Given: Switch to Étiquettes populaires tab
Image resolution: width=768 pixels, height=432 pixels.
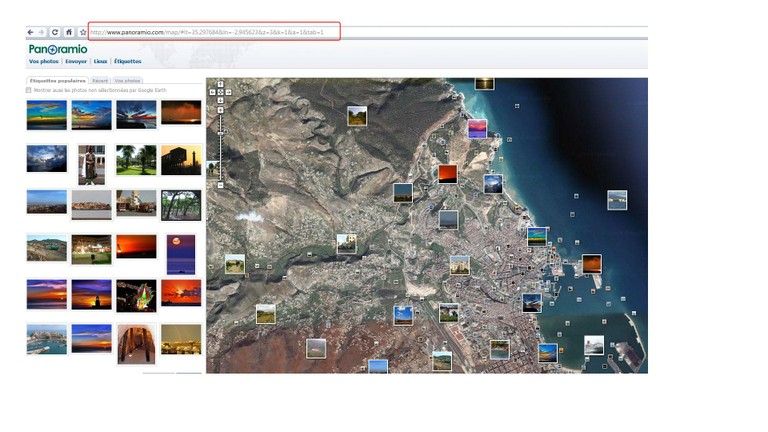Looking at the screenshot, I should 57,80.
